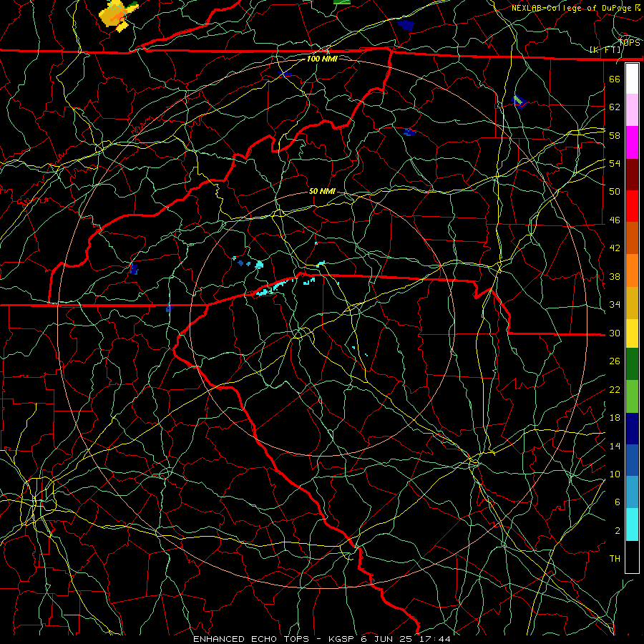Choose the navy blue legend band

[632, 429]
